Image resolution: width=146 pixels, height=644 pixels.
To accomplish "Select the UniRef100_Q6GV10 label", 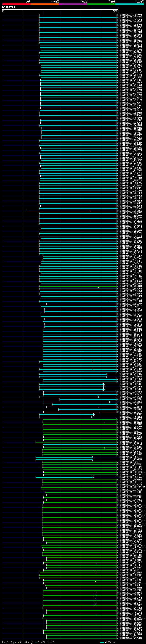I will (131, 110).
